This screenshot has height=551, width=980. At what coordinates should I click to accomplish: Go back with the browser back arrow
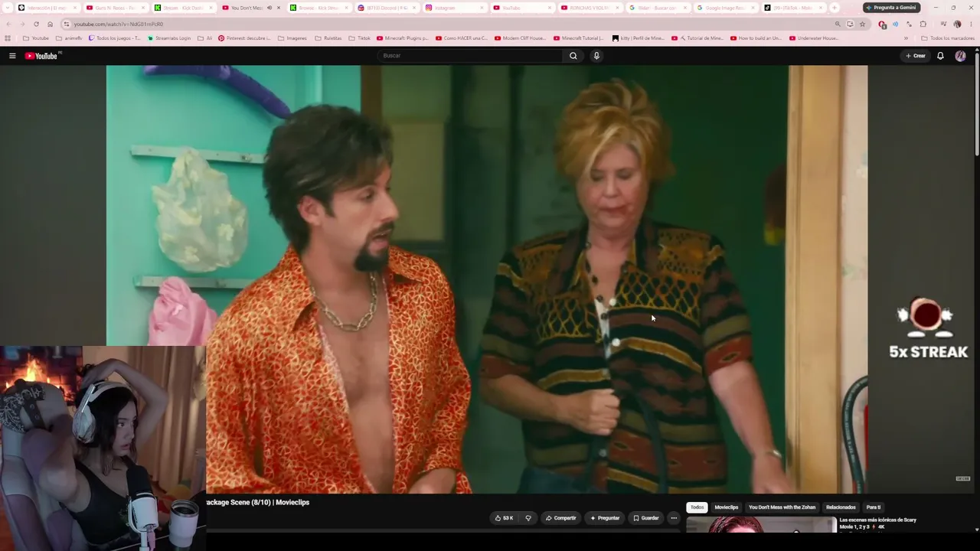[x=8, y=24]
